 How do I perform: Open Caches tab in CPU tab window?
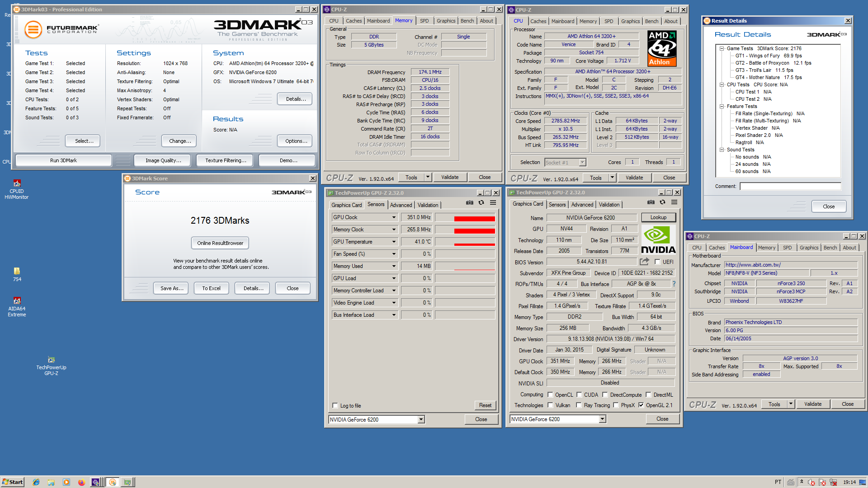pyautogui.click(x=538, y=21)
